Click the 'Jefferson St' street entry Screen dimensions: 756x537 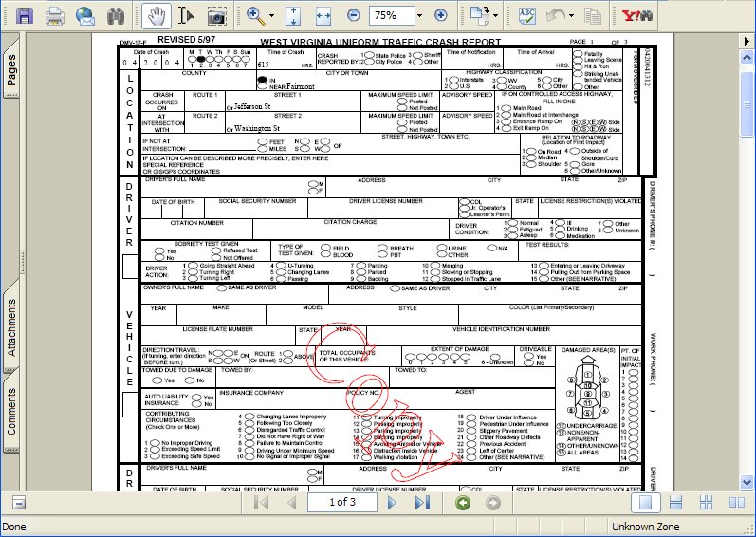pos(252,106)
